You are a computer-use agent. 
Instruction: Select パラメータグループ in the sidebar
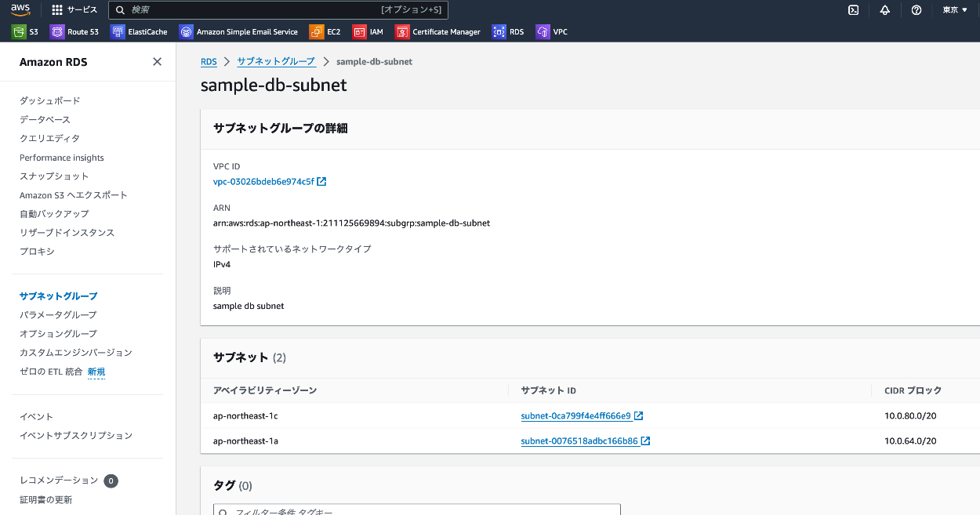coord(58,315)
